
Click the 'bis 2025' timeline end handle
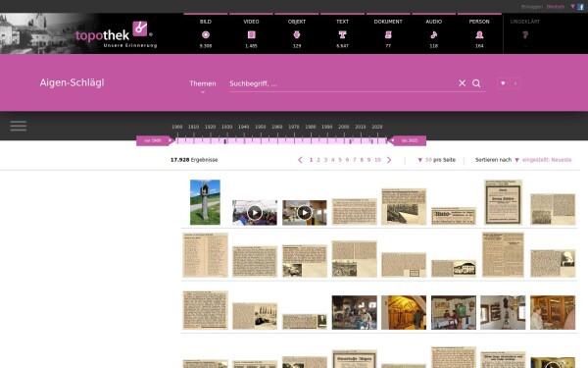(x=408, y=140)
